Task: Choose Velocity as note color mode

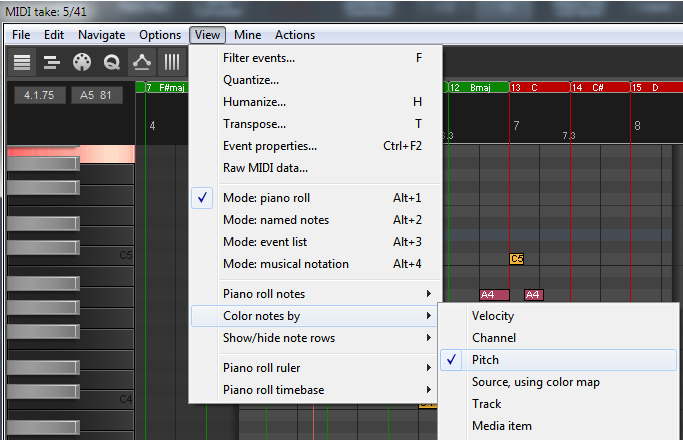Action: pyautogui.click(x=495, y=316)
